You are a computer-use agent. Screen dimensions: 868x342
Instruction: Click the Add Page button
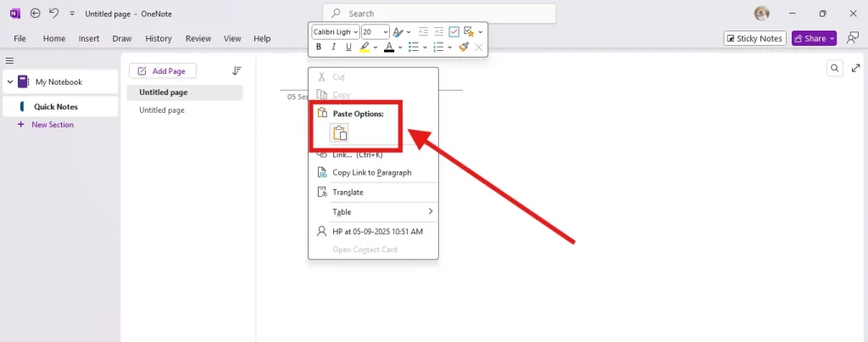163,71
